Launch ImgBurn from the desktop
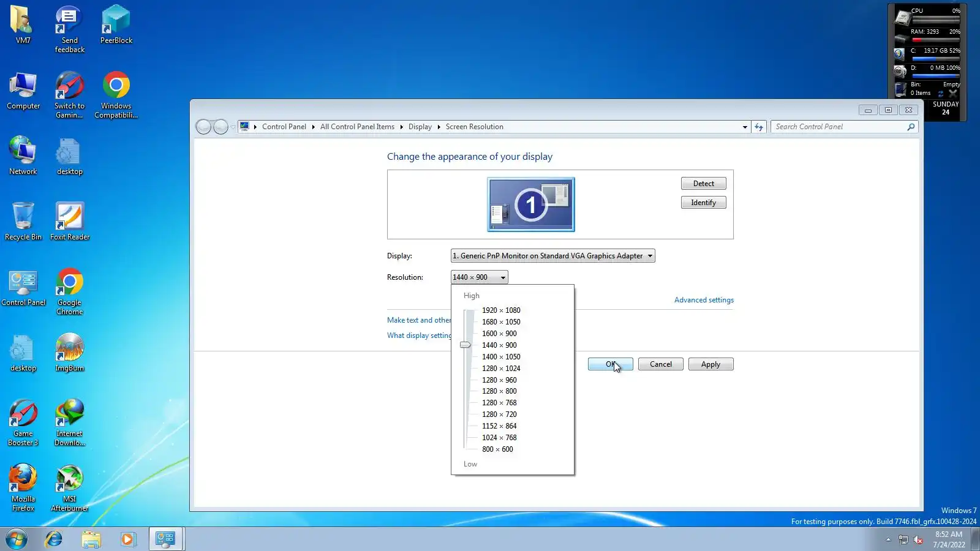The height and width of the screenshot is (551, 980). pos(69,353)
